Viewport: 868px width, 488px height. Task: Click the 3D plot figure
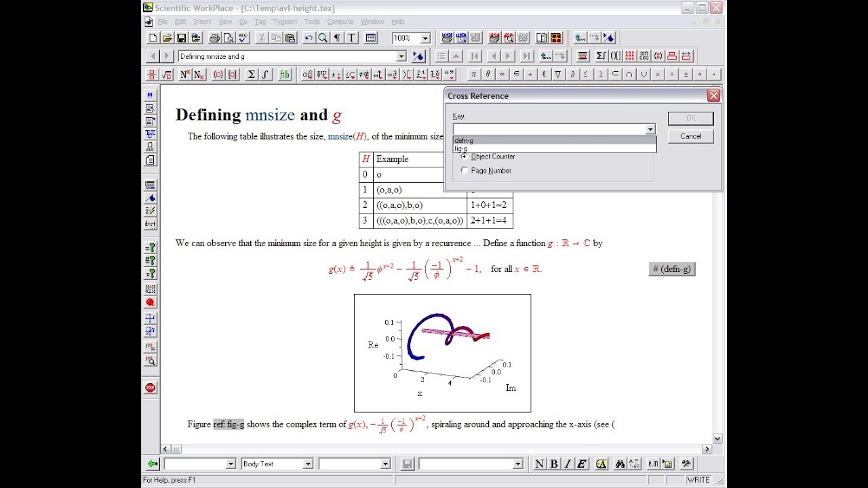[442, 353]
